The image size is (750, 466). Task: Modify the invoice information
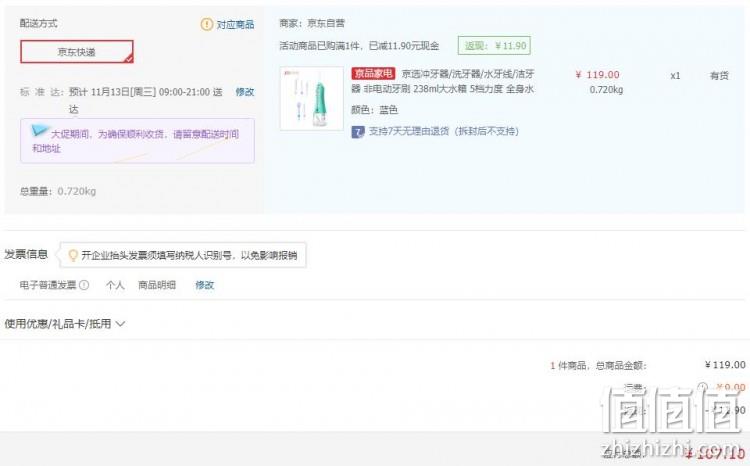click(x=205, y=285)
